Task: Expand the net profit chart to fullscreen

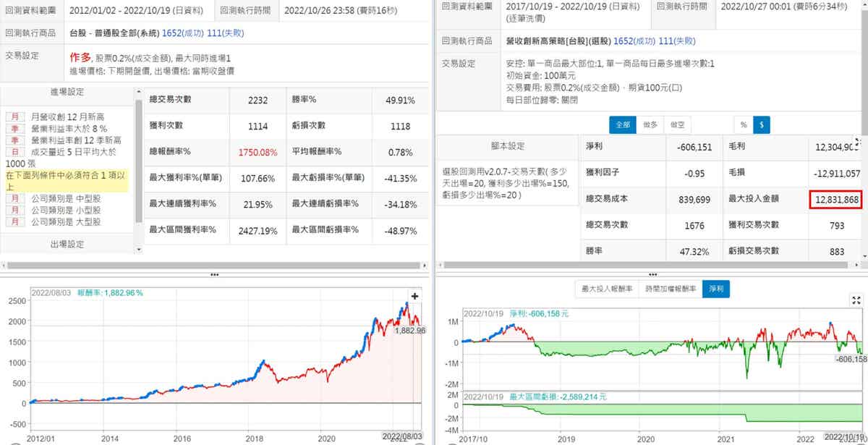Action: pyautogui.click(x=857, y=300)
